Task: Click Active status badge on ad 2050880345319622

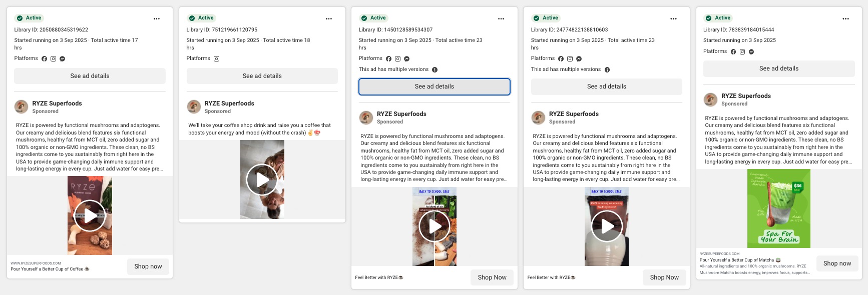Action: click(x=29, y=18)
